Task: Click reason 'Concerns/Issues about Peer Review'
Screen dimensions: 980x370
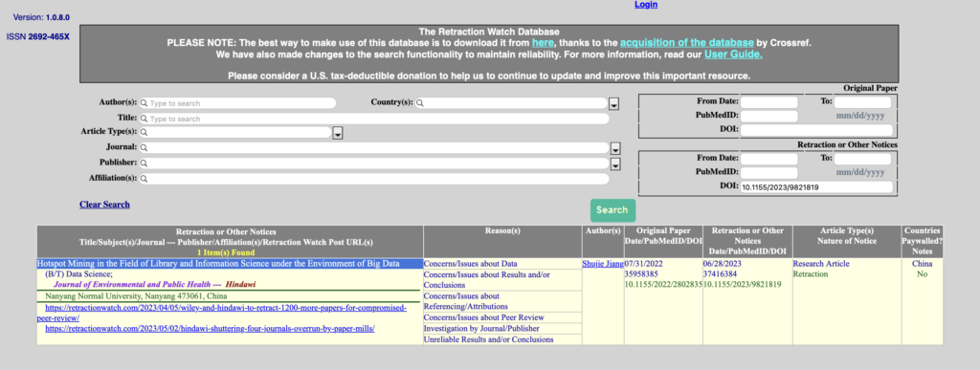Action: pyautogui.click(x=483, y=317)
